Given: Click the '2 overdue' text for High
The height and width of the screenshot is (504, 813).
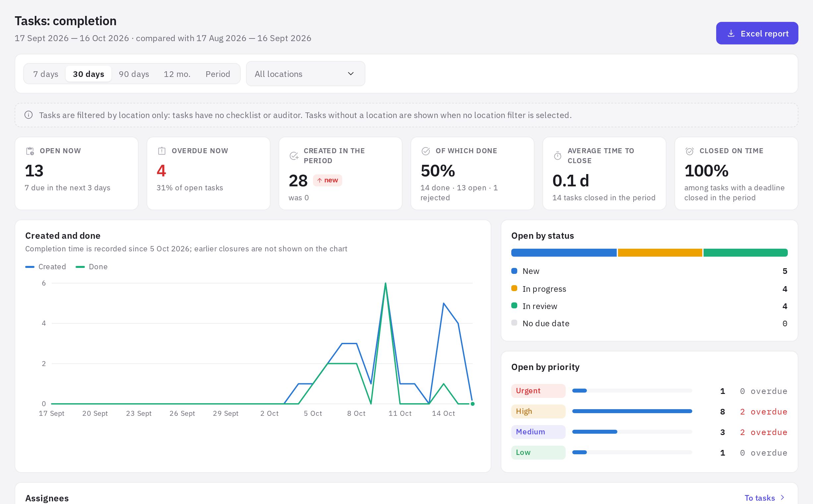Looking at the screenshot, I should pos(764,412).
